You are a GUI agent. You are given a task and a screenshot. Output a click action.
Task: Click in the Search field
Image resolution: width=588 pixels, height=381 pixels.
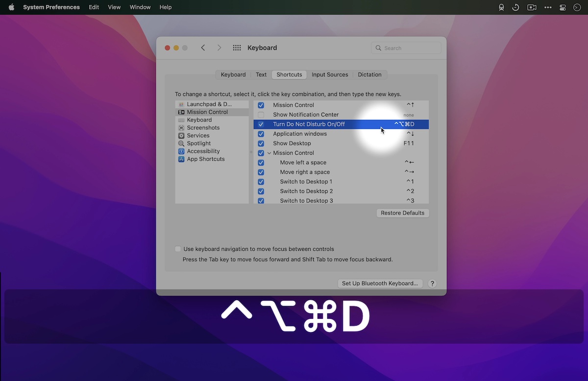click(x=406, y=48)
